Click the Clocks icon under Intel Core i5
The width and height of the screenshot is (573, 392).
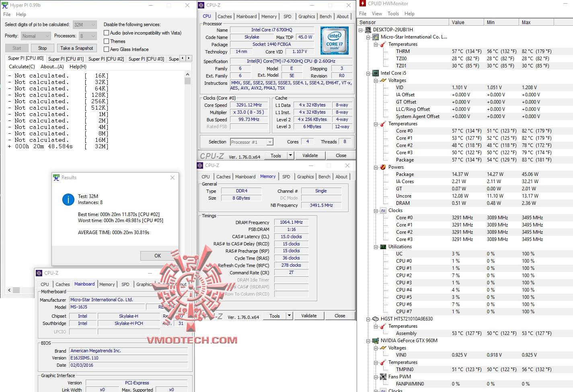(382, 210)
